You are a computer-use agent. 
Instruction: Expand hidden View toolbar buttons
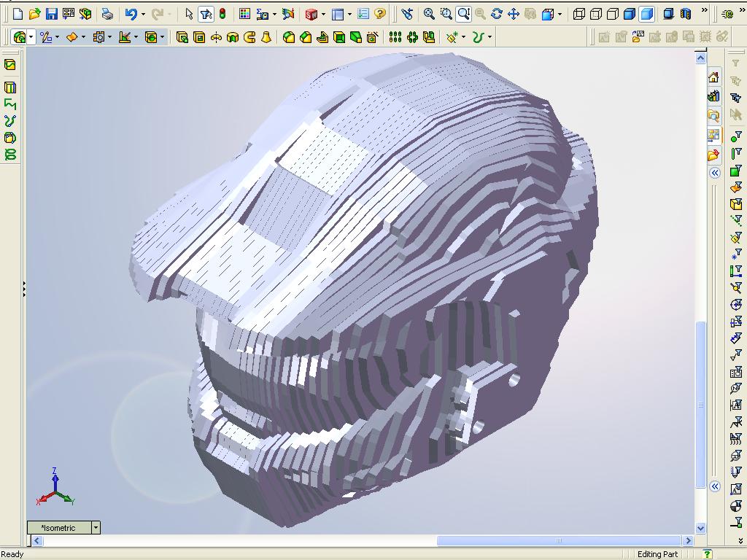(704, 10)
